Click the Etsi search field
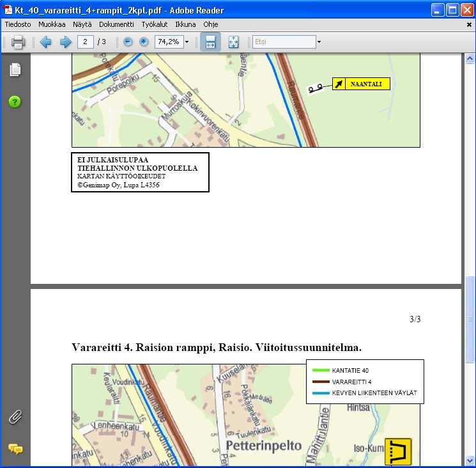Screen dimensions: 476x468 click(284, 42)
